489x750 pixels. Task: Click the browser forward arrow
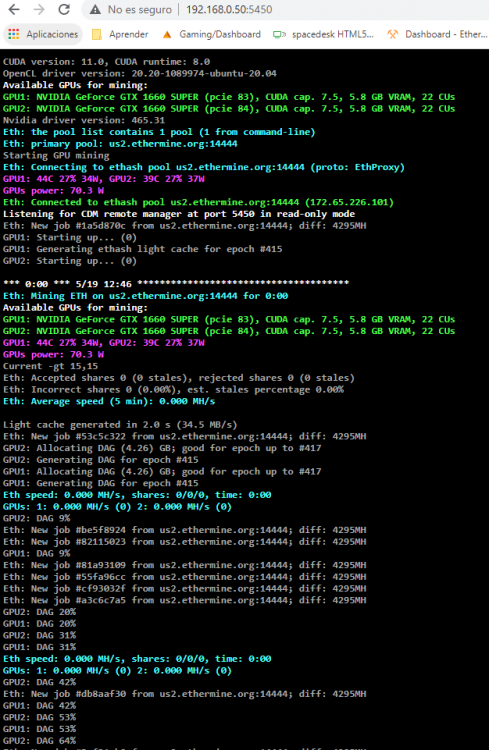point(39,10)
